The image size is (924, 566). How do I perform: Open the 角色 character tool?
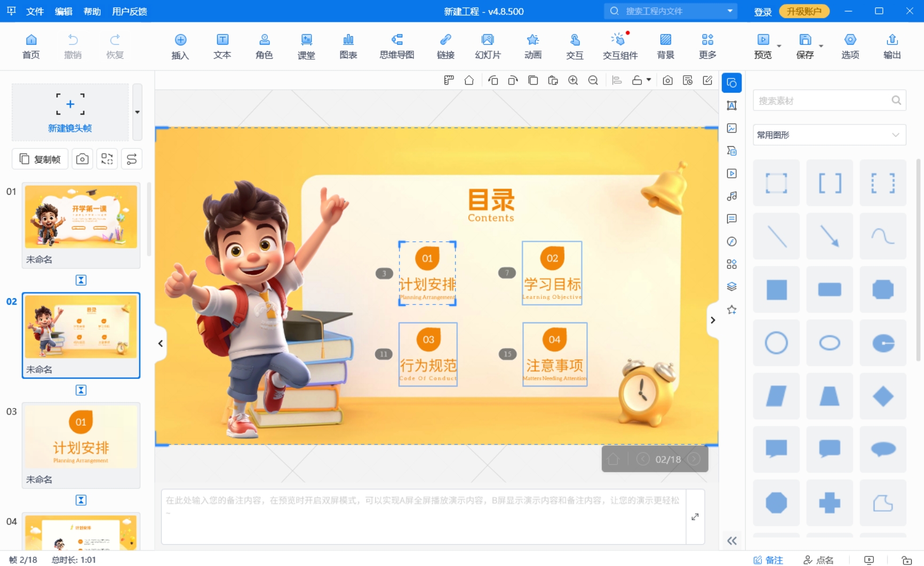[264, 46]
